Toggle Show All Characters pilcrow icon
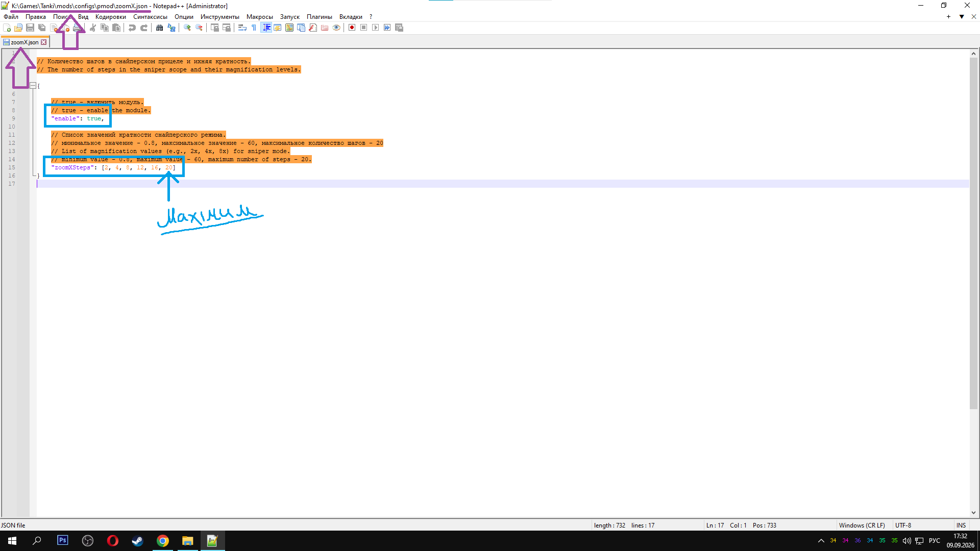Viewport: 980px width, 551px height. pos(254,28)
